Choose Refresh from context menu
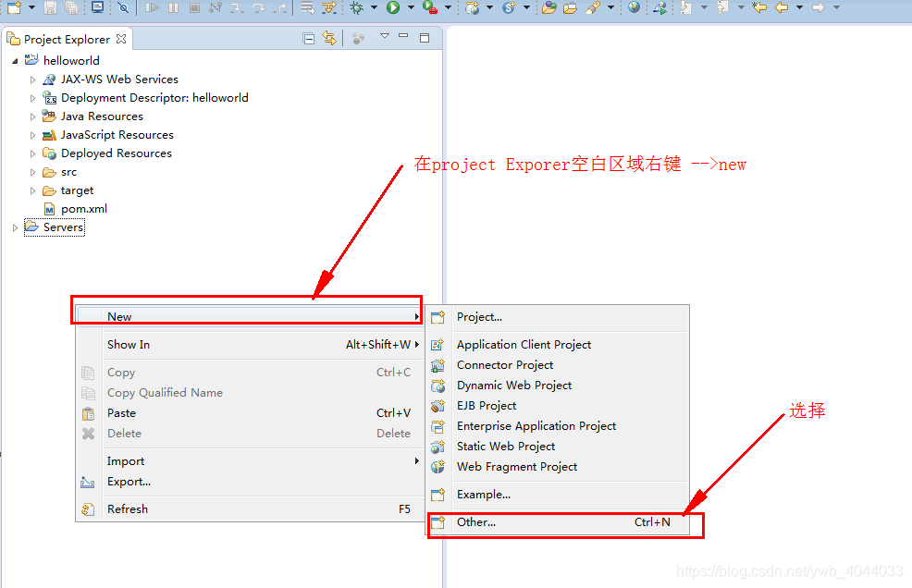Screen dimensions: 912x588 click(250, 508)
